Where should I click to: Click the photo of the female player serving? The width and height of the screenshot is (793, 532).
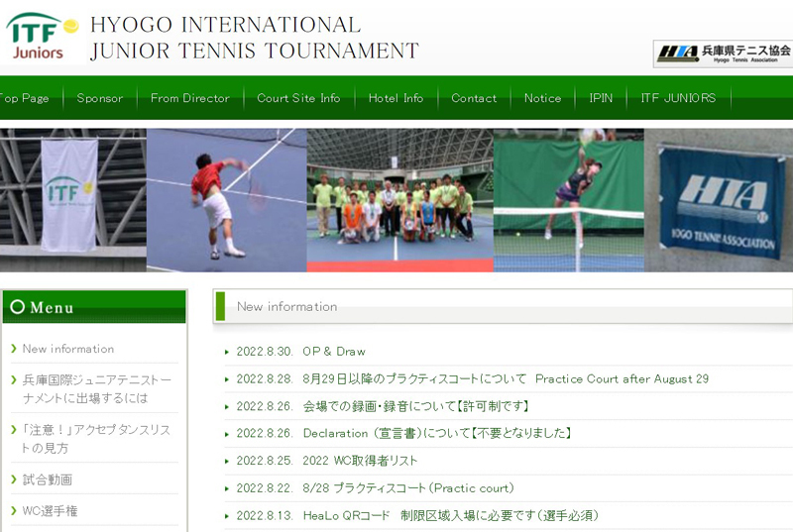coord(569,200)
